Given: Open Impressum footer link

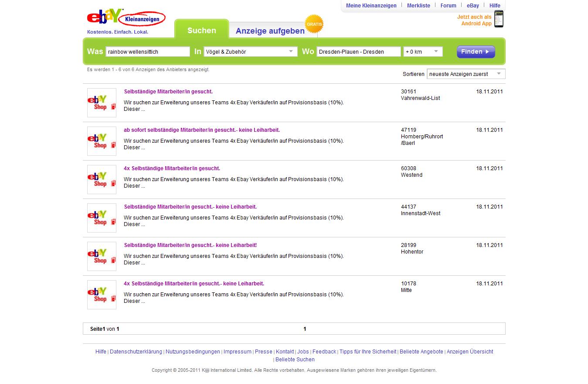Looking at the screenshot, I should pyautogui.click(x=238, y=352).
